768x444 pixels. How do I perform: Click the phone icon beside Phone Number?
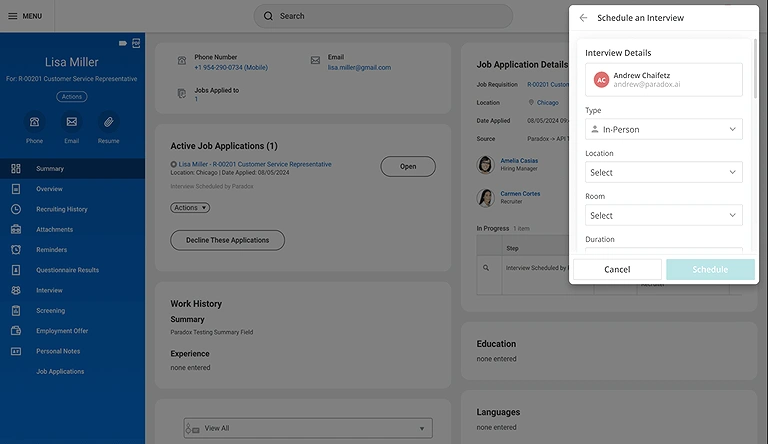tap(182, 61)
